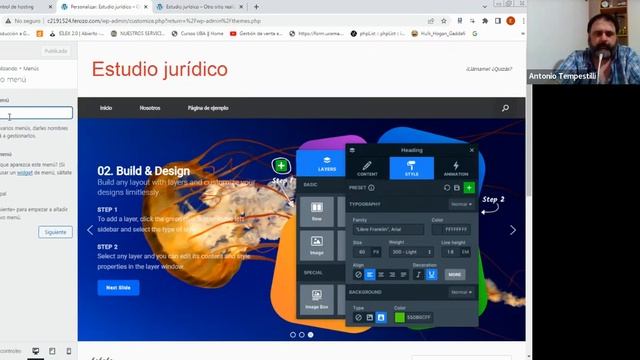Switch to mobile preview device icon
Image resolution: width=640 pixels, height=360 pixels.
pos(69,351)
